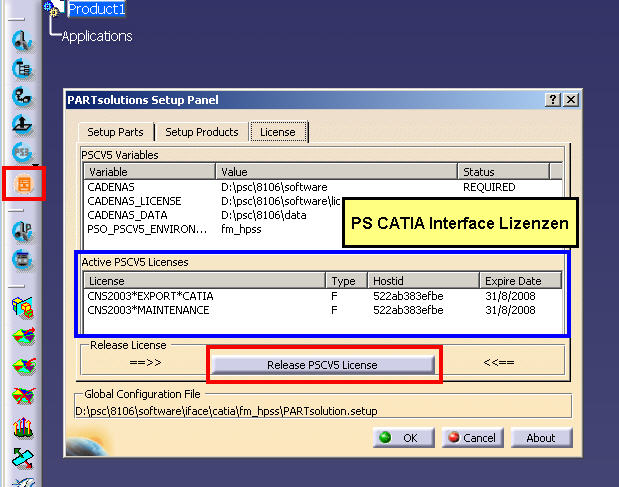Click the Value column header
This screenshot has height=487, width=619.
pyautogui.click(x=336, y=172)
